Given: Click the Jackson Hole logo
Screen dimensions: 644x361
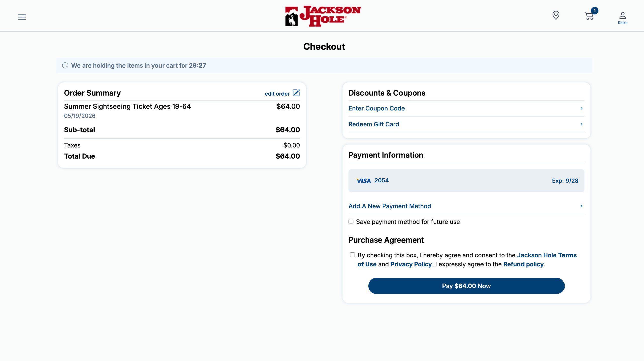Looking at the screenshot, I should [x=323, y=16].
